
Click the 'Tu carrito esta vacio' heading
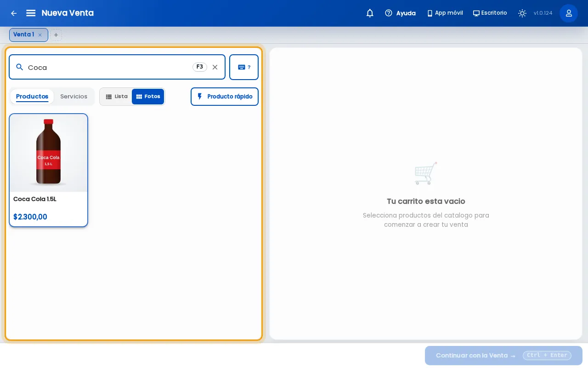(426, 201)
